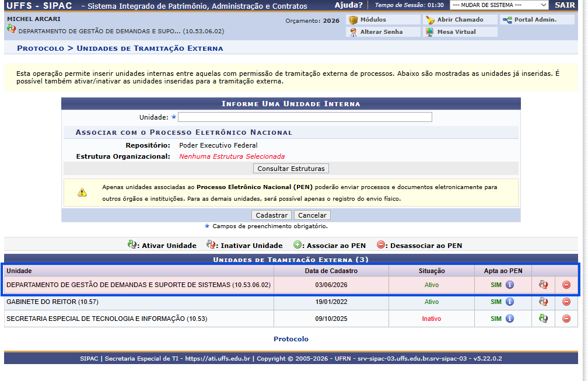Click the Alterar Senha person icon
Viewport: 588px width, 381px height.
tap(353, 32)
